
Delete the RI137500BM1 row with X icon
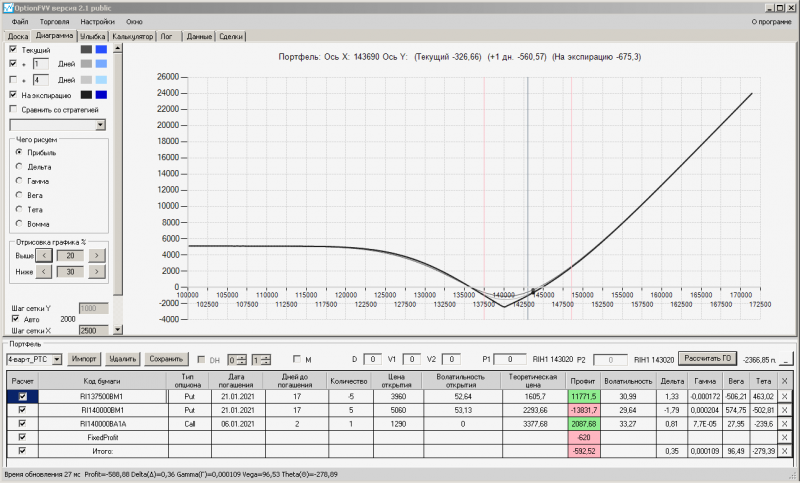click(785, 396)
